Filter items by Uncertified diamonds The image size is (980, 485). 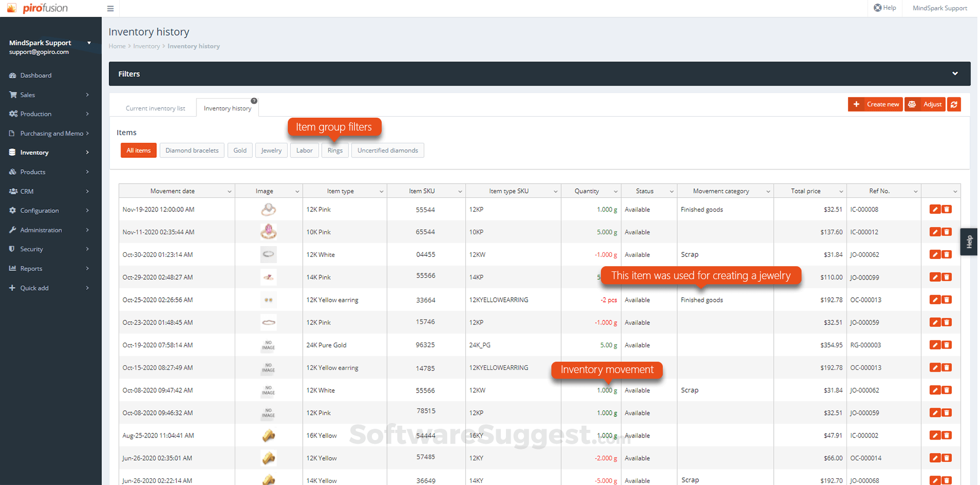tap(387, 150)
